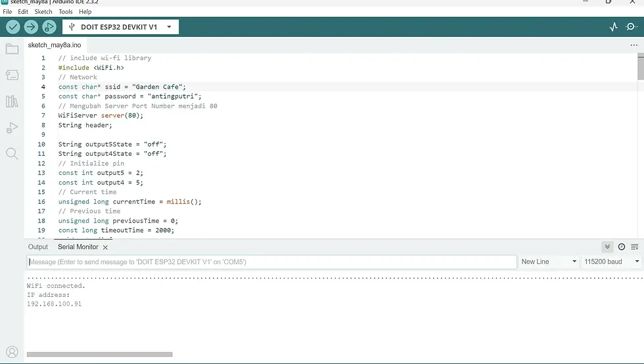
Task: Click the Upload arrow button
Action: (x=31, y=27)
